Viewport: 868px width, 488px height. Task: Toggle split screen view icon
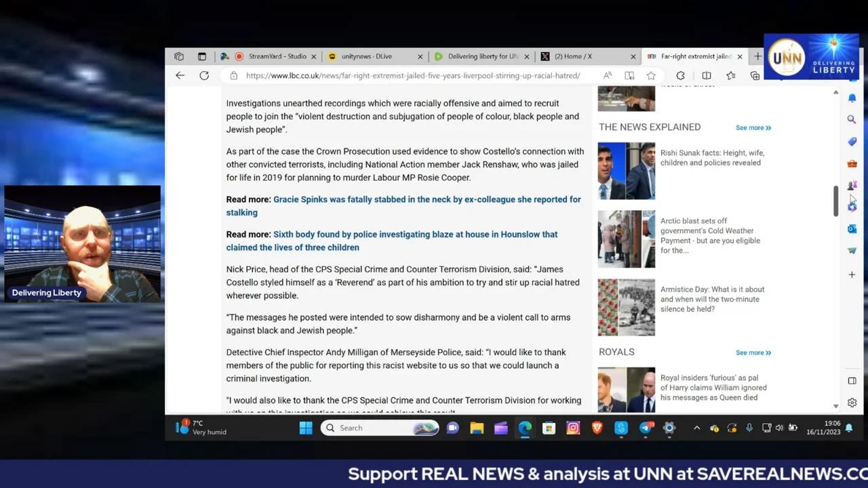(x=706, y=75)
